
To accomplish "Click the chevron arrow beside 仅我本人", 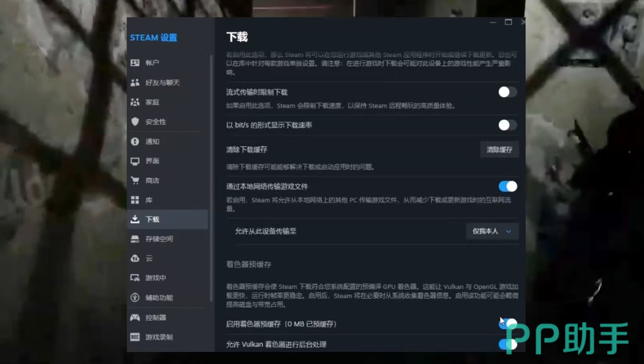I will coord(508,232).
